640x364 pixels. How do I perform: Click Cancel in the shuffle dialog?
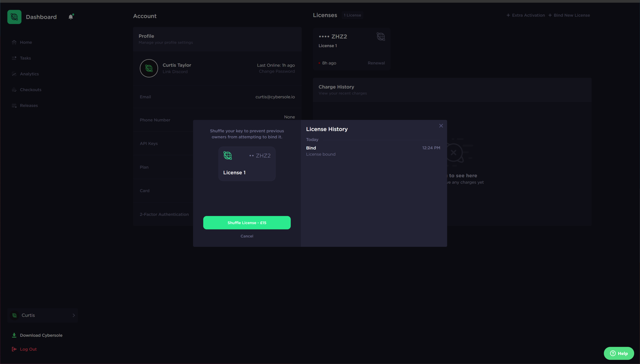247,236
